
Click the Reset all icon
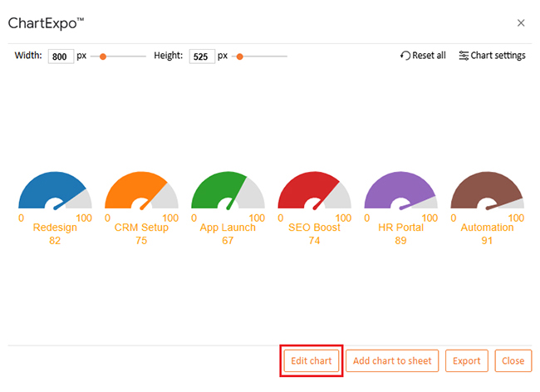coord(405,56)
